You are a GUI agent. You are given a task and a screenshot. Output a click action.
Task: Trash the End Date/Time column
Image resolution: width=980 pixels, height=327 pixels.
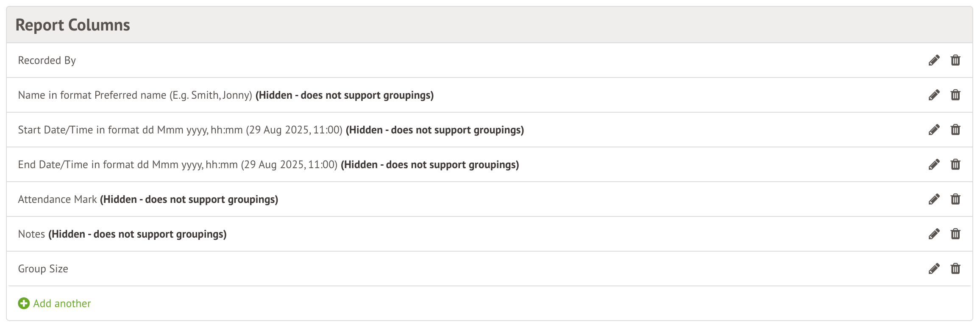[x=955, y=164]
